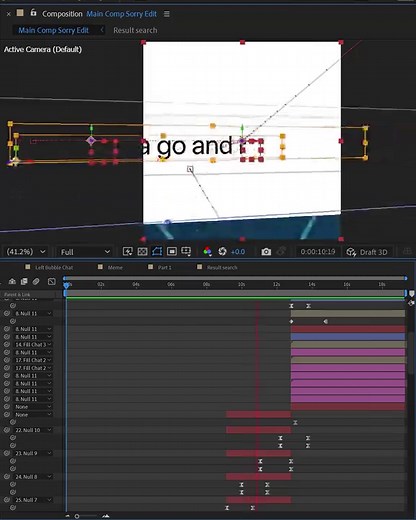Screen dimensions: 416x520
Task: Click the zoom in timeline mountain icon
Action: click(x=106, y=516)
